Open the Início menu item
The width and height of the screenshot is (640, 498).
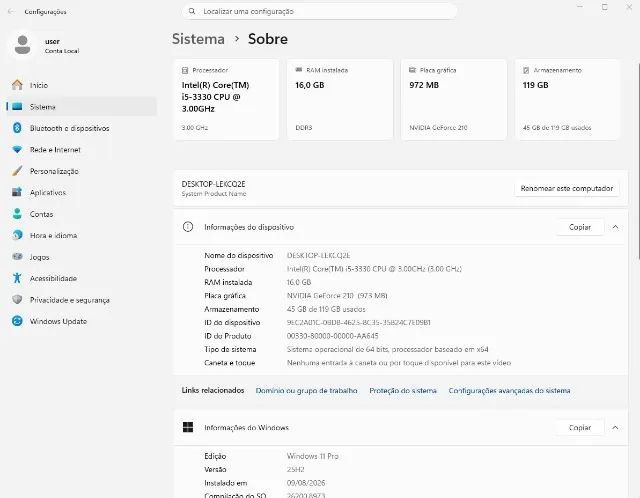point(82,85)
